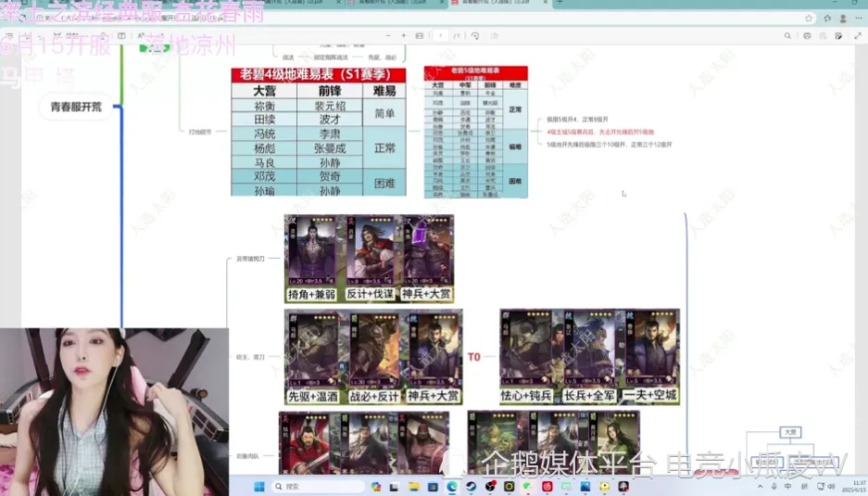Open browser settings and more menu

(858, 19)
